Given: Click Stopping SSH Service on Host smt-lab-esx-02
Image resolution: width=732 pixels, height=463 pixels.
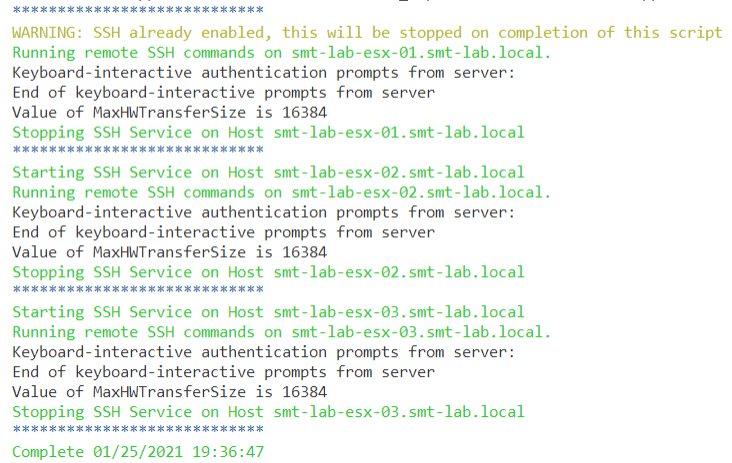Looking at the screenshot, I should (268, 272).
